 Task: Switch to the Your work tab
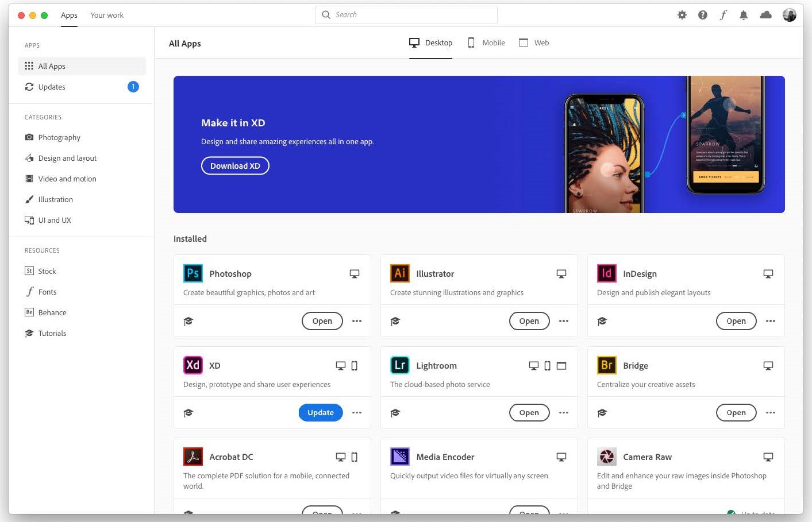click(107, 16)
